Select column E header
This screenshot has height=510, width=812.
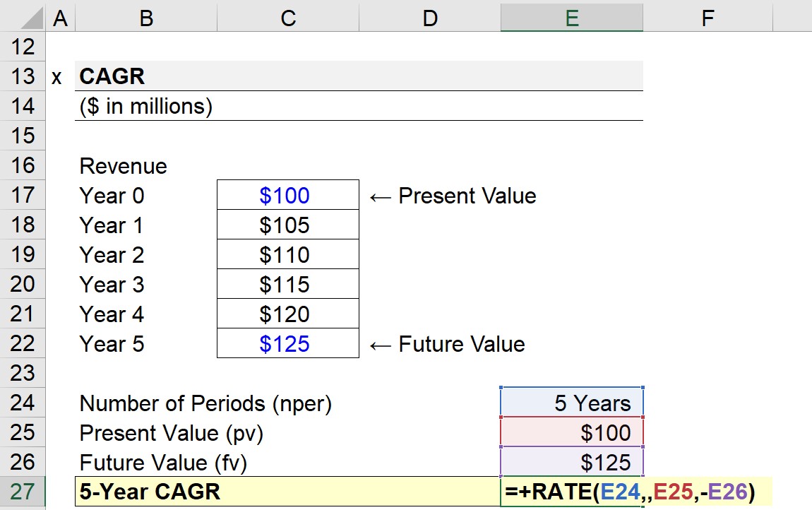pos(571,18)
